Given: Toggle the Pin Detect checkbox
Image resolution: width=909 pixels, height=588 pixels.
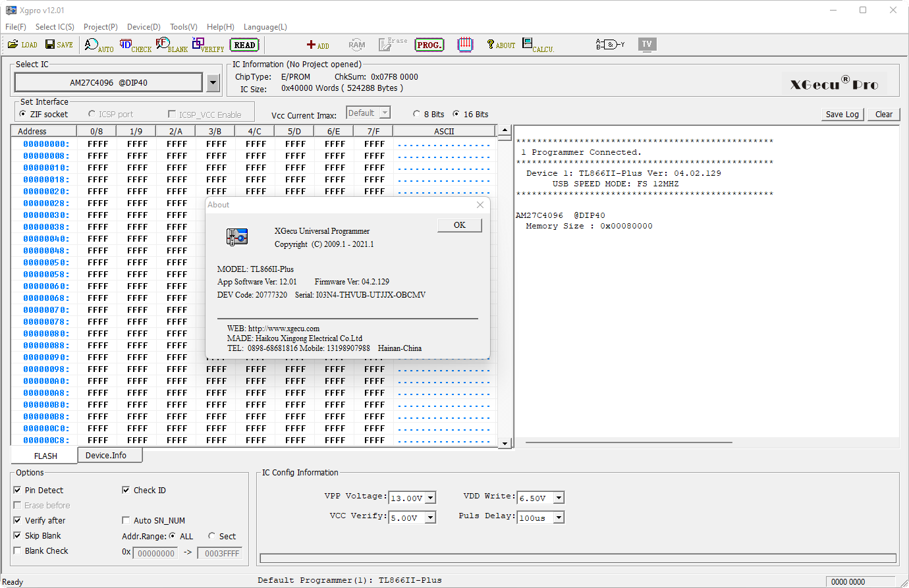Looking at the screenshot, I should click(17, 490).
